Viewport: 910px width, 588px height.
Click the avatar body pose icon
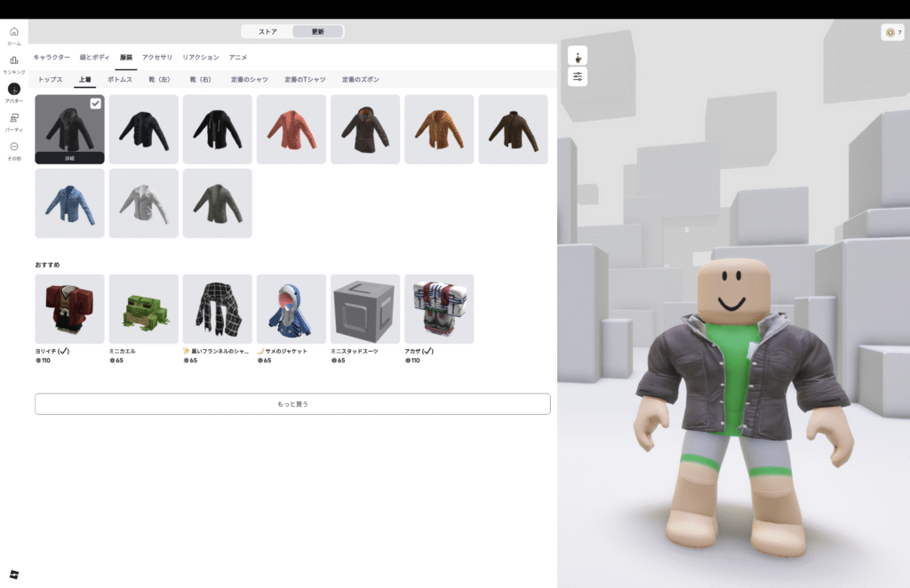coord(578,56)
